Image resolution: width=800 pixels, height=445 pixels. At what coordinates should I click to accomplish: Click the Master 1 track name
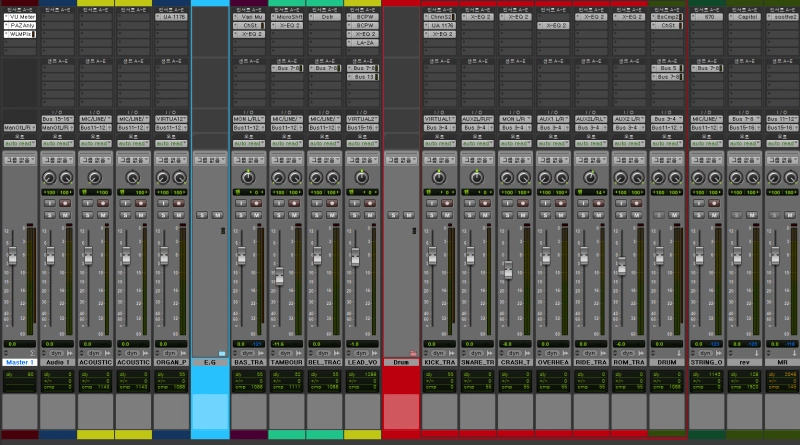(19, 362)
